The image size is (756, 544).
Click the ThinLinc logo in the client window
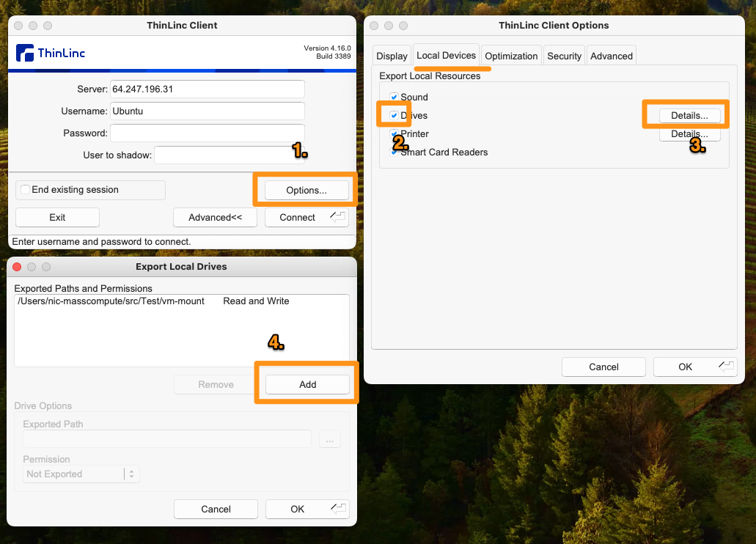tap(51, 53)
